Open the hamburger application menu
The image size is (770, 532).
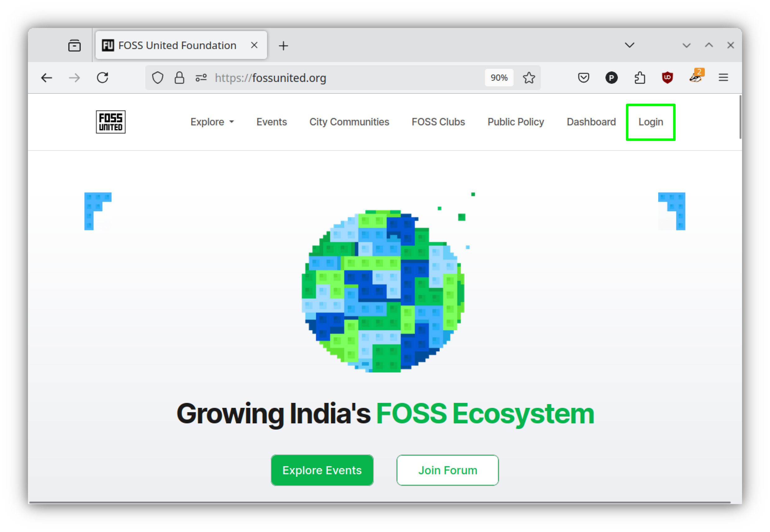(x=723, y=77)
